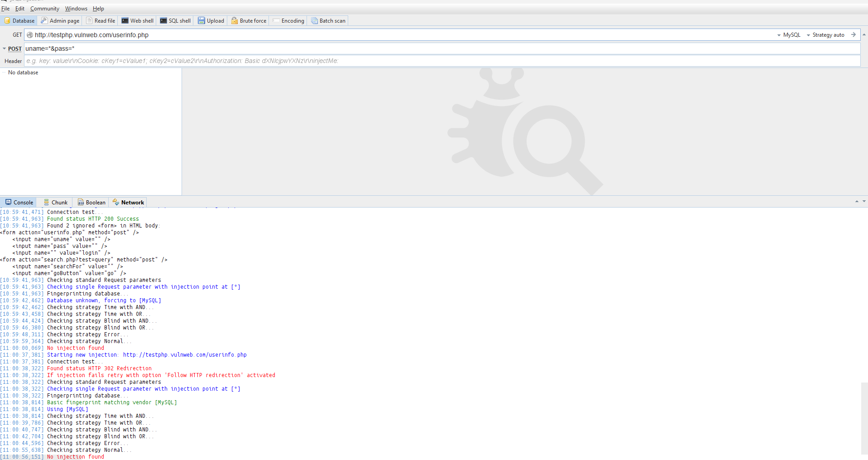
Task: Select the Upload feature
Action: click(x=211, y=20)
